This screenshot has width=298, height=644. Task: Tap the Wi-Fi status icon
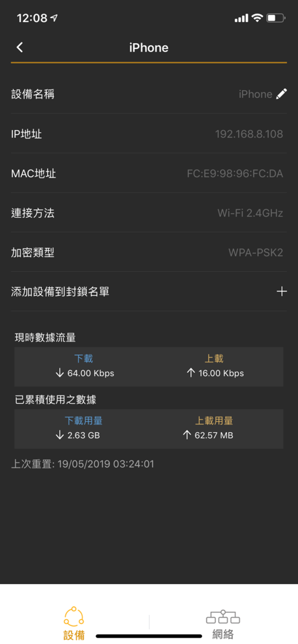tap(257, 17)
